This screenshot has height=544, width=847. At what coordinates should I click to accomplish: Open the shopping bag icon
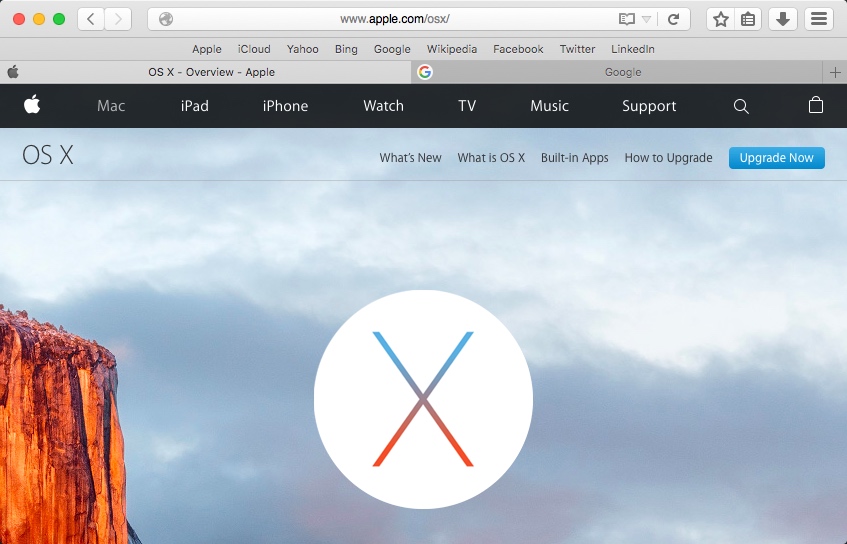[x=816, y=105]
